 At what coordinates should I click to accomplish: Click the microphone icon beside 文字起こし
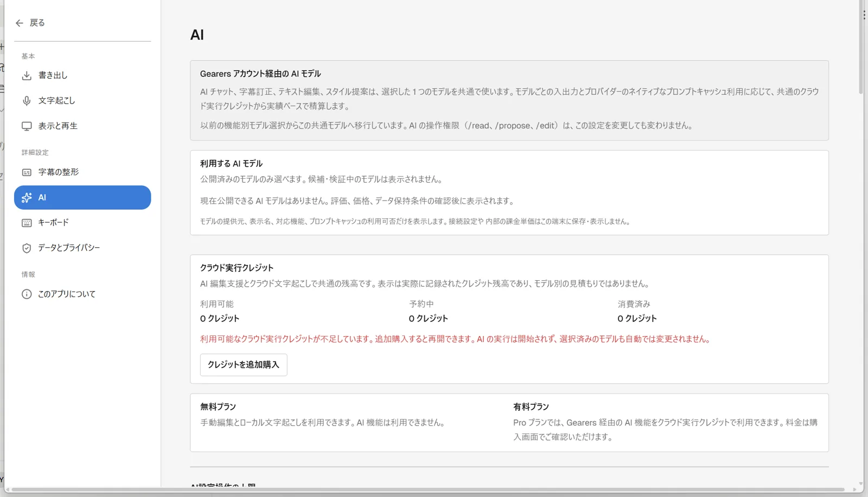click(x=27, y=101)
